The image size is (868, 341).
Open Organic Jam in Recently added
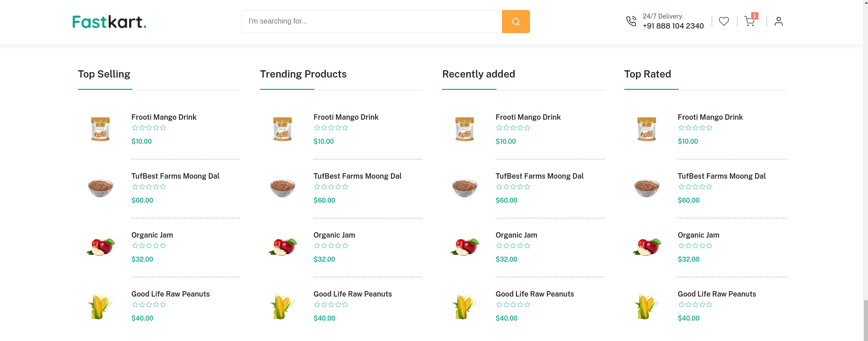pyautogui.click(x=516, y=235)
